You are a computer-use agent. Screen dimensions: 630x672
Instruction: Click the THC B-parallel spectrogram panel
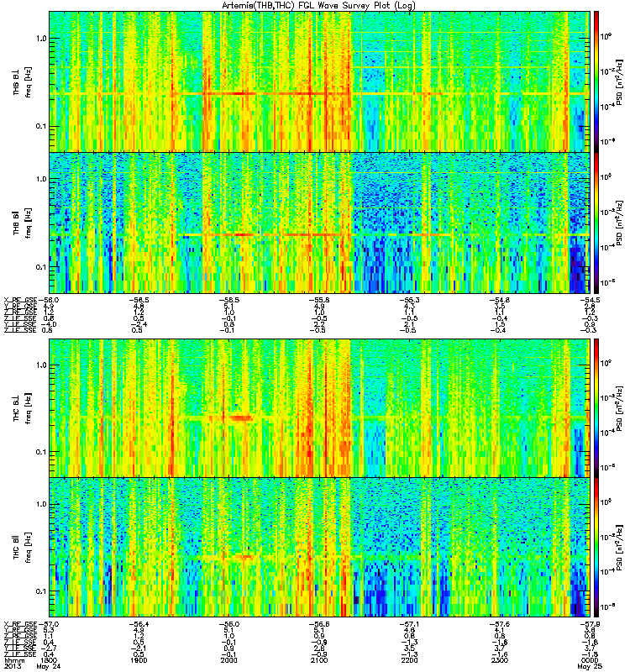tap(320, 548)
